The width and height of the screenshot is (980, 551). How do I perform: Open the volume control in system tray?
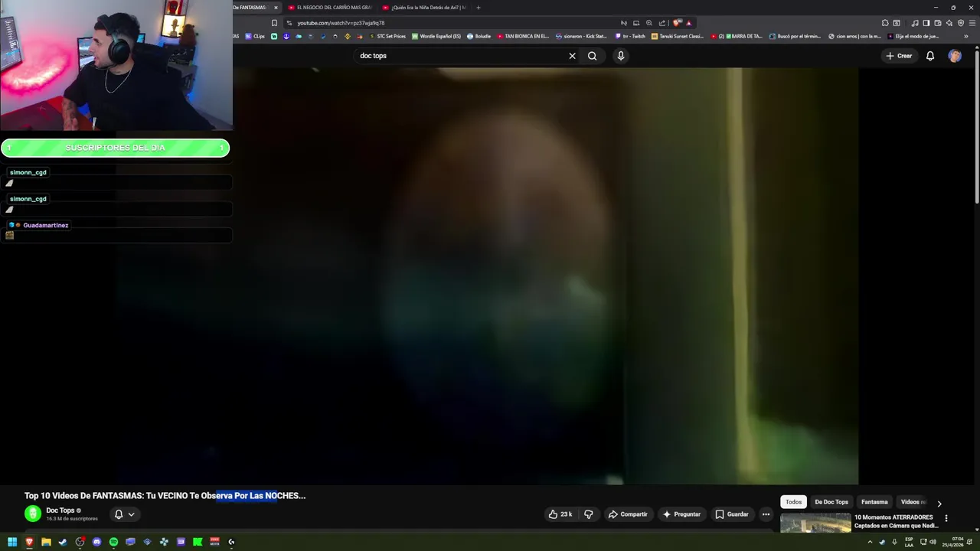click(x=933, y=542)
